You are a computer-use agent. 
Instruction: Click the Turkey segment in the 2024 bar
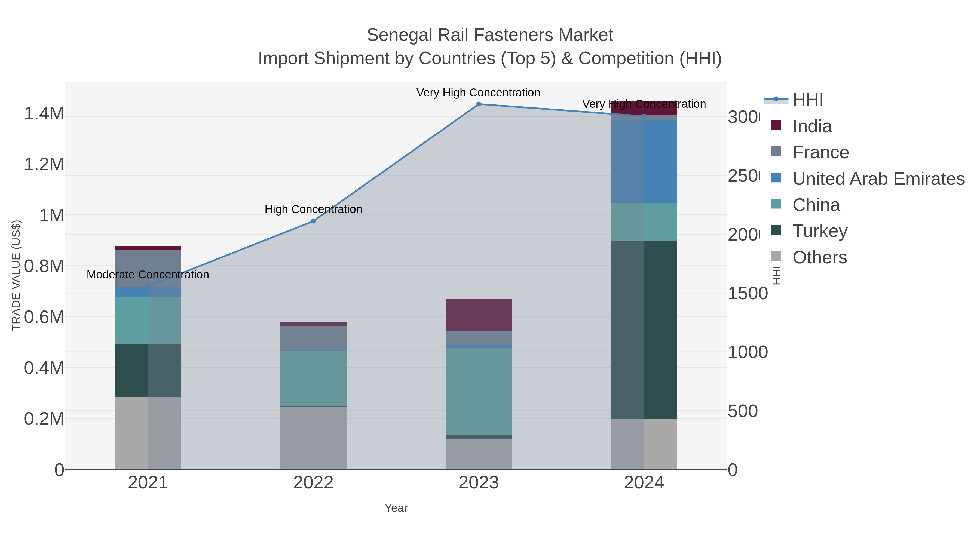tap(644, 330)
